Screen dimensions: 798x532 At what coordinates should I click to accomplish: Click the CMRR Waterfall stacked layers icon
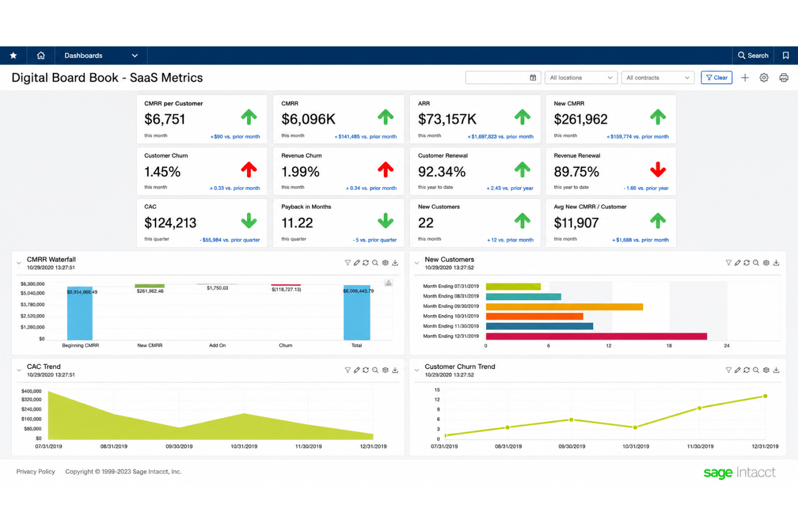click(385, 262)
